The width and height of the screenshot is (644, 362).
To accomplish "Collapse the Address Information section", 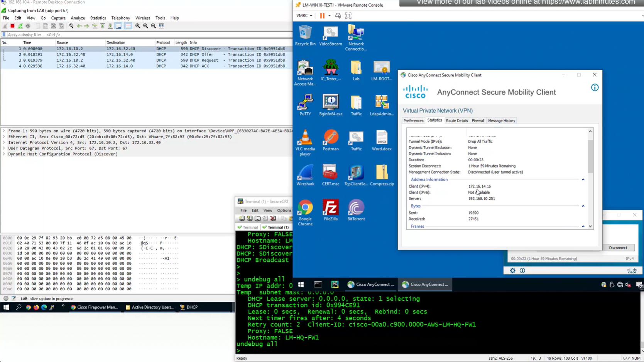I will [x=583, y=179].
